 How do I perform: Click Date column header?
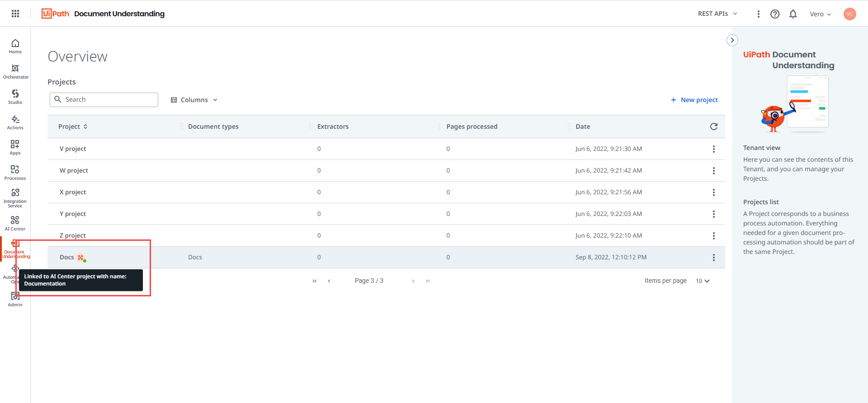pyautogui.click(x=583, y=127)
